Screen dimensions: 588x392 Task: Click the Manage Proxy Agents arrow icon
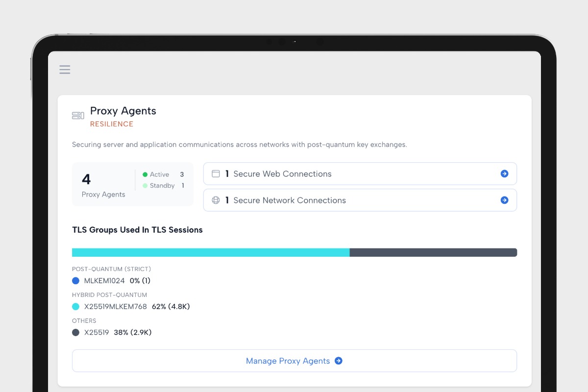[x=339, y=361]
